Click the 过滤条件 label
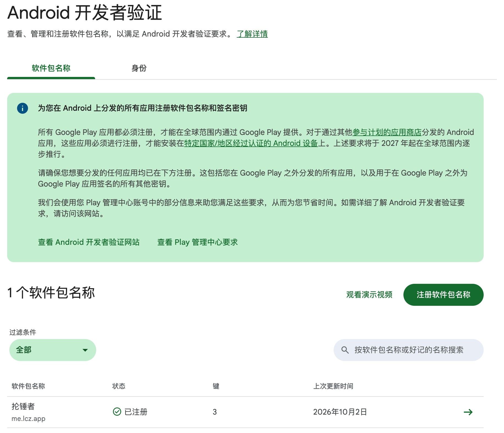Screen dimensions: 504x433 click(23, 332)
